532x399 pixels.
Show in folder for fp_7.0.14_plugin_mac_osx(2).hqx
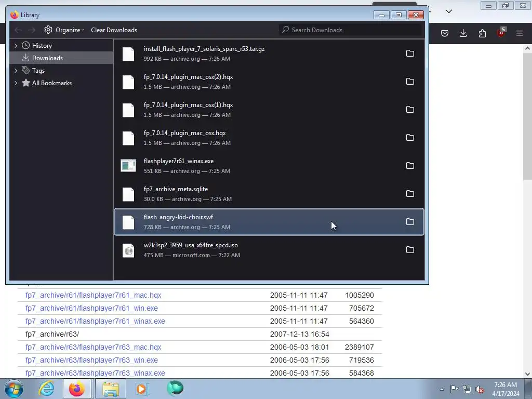[410, 82]
